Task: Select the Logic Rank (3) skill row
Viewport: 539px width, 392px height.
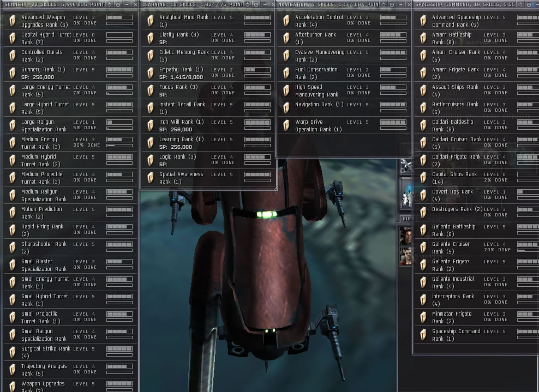Action: coord(208,160)
